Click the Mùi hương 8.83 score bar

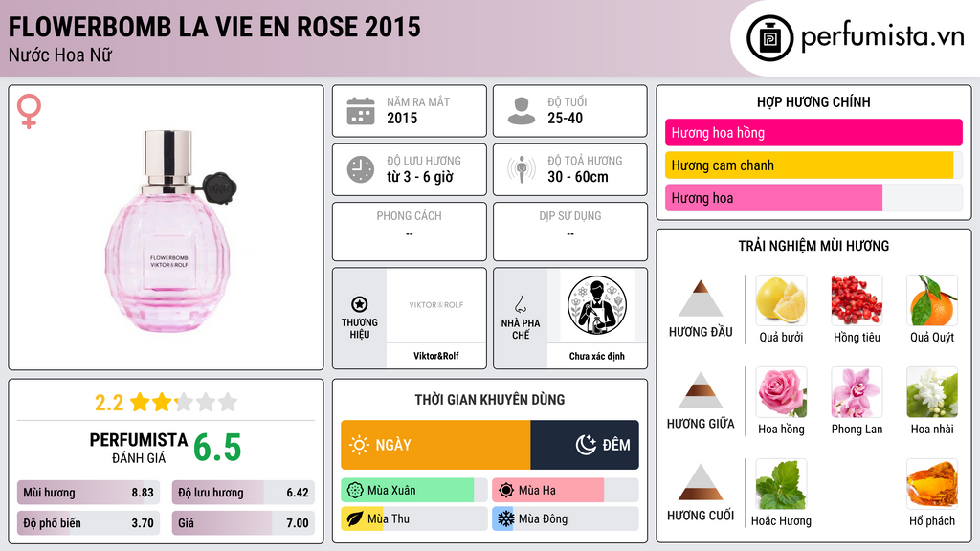click(89, 493)
